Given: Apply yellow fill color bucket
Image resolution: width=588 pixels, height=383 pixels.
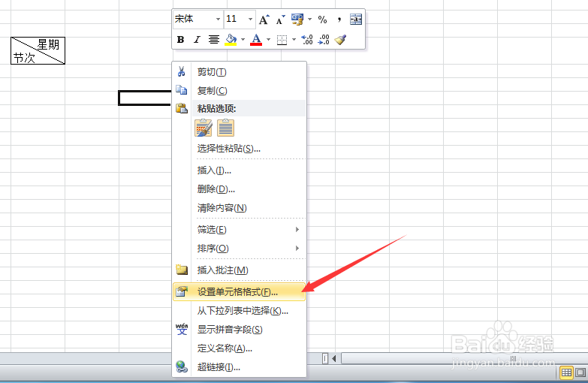Looking at the screenshot, I should 231,39.
